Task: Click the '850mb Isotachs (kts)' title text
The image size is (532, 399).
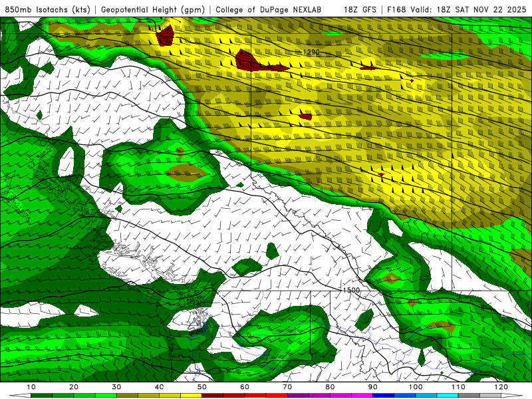Action: click(x=47, y=10)
